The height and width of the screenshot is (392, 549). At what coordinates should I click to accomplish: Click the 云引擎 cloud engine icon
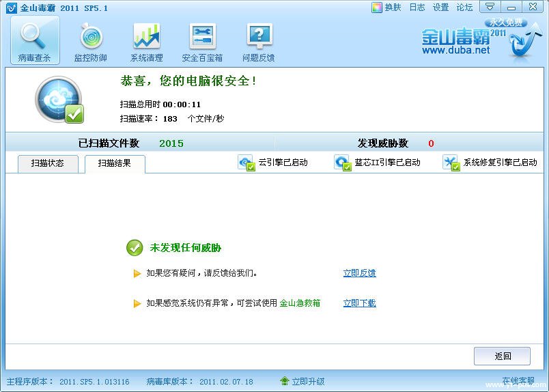tap(246, 163)
